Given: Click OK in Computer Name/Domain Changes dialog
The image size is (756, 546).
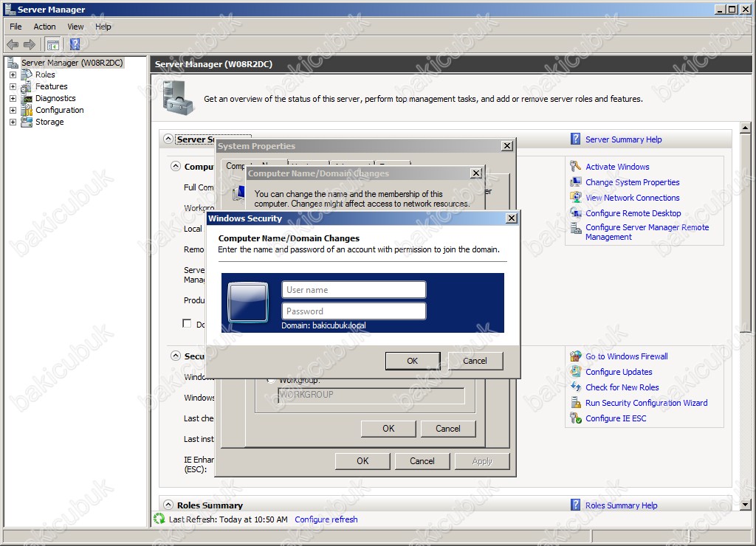Looking at the screenshot, I should (388, 429).
